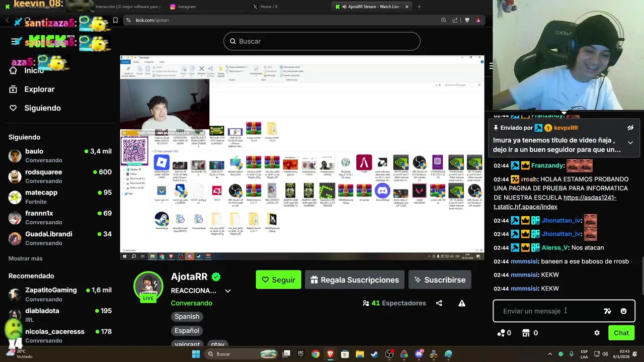Screen dimensions: 644x362
Task: Click the Windows Start button
Action: pyautogui.click(x=196, y=354)
